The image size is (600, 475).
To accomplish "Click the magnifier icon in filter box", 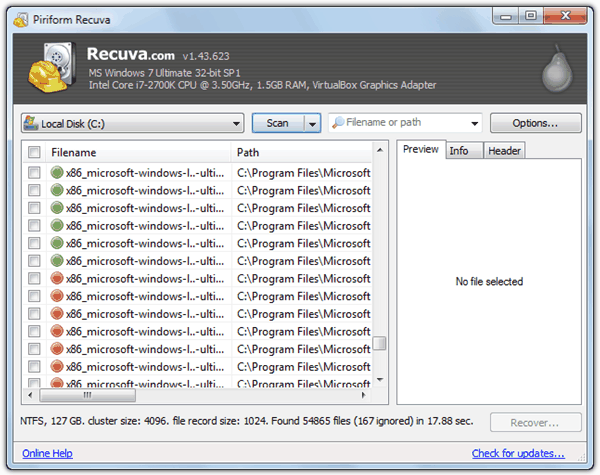I will (x=338, y=122).
